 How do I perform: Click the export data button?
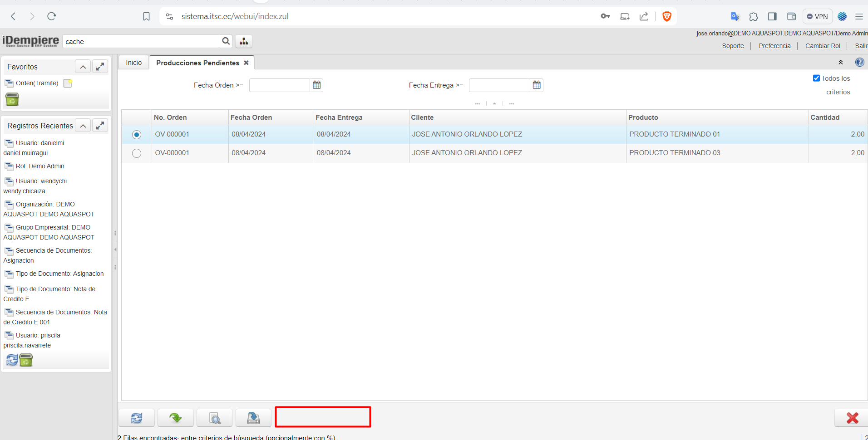coord(253,418)
